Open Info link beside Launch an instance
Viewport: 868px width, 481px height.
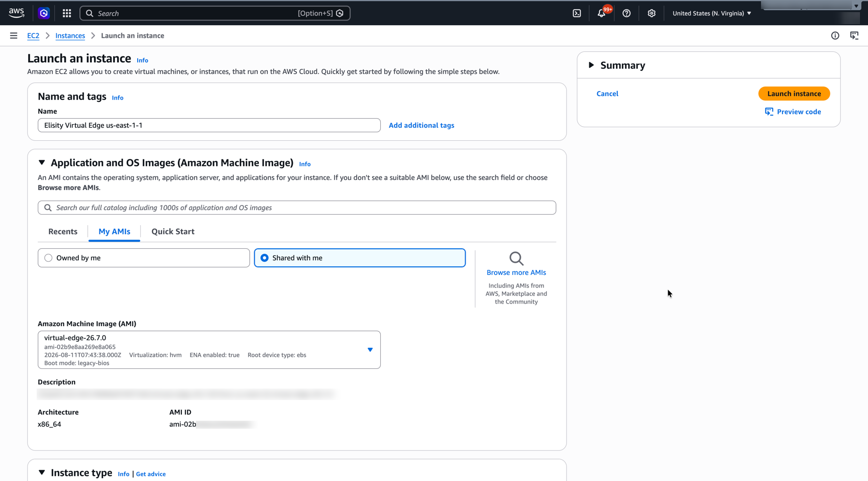(x=143, y=60)
